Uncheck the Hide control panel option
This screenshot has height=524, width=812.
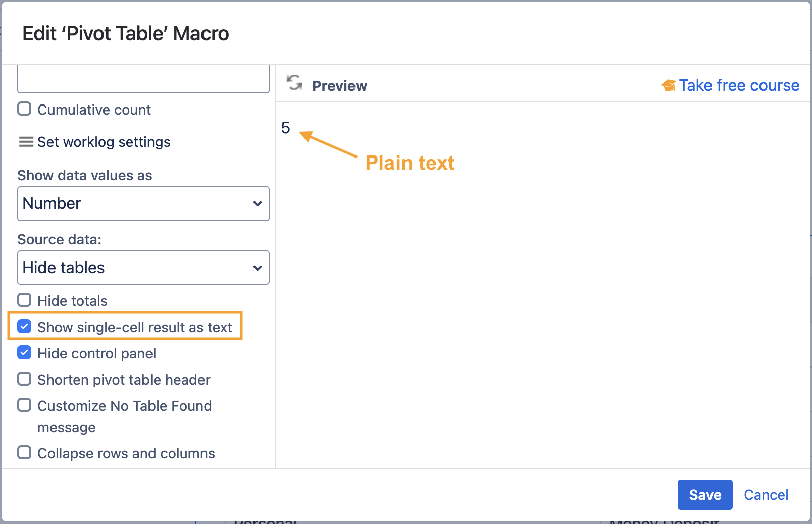tap(24, 353)
